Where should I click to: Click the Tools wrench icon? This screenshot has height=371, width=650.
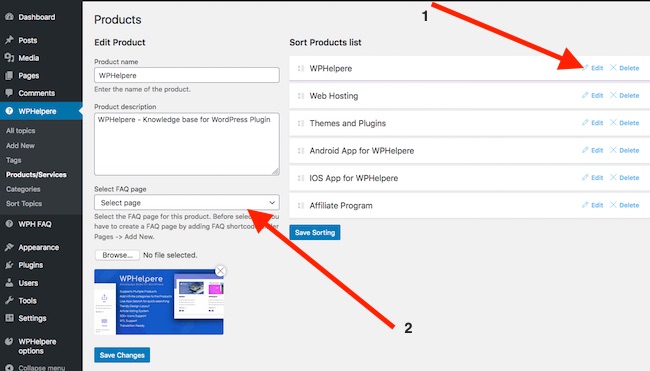point(9,301)
